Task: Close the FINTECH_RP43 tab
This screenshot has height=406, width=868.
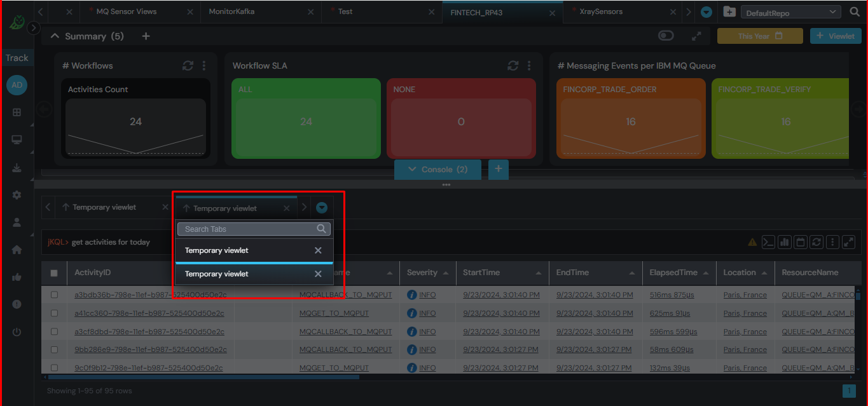Action: tap(552, 12)
